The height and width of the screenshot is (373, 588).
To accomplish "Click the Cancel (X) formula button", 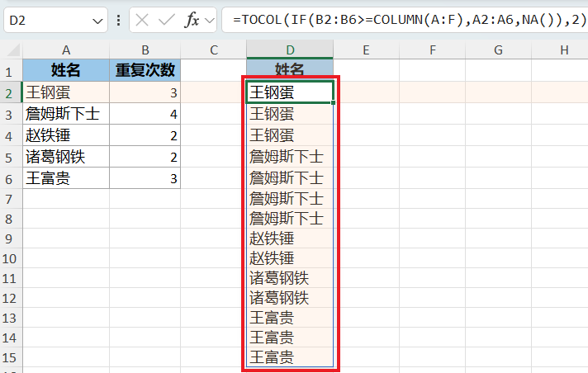I will [x=142, y=20].
